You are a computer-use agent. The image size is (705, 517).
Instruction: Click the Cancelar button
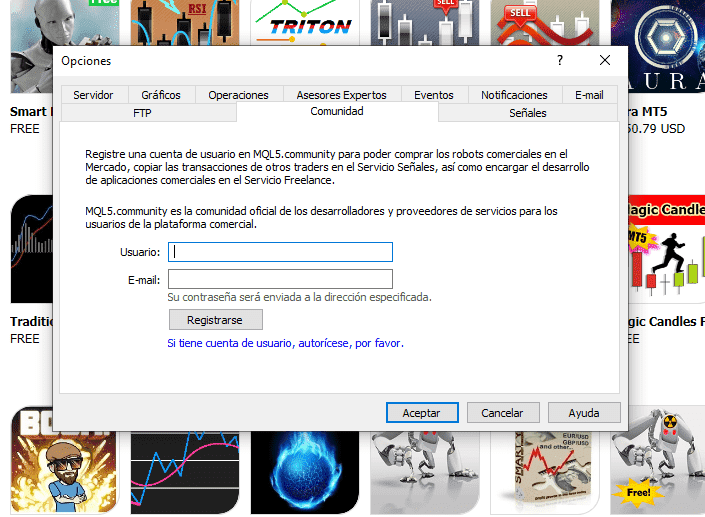coord(503,413)
